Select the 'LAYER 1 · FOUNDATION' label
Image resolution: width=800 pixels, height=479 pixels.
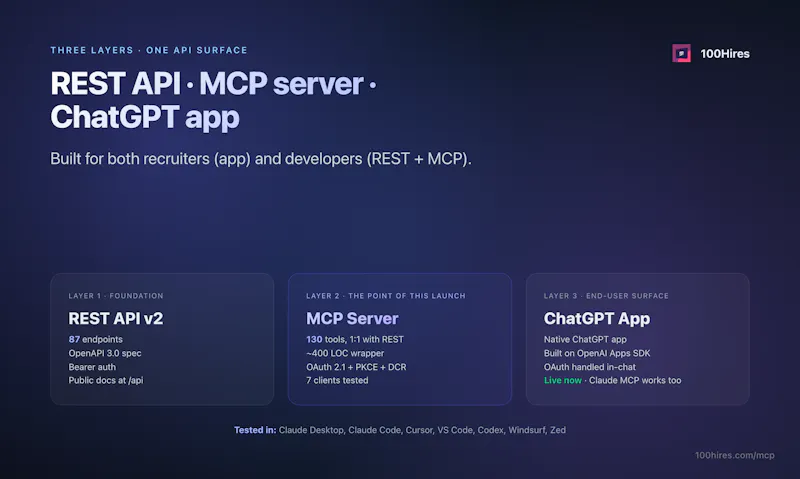(x=116, y=296)
